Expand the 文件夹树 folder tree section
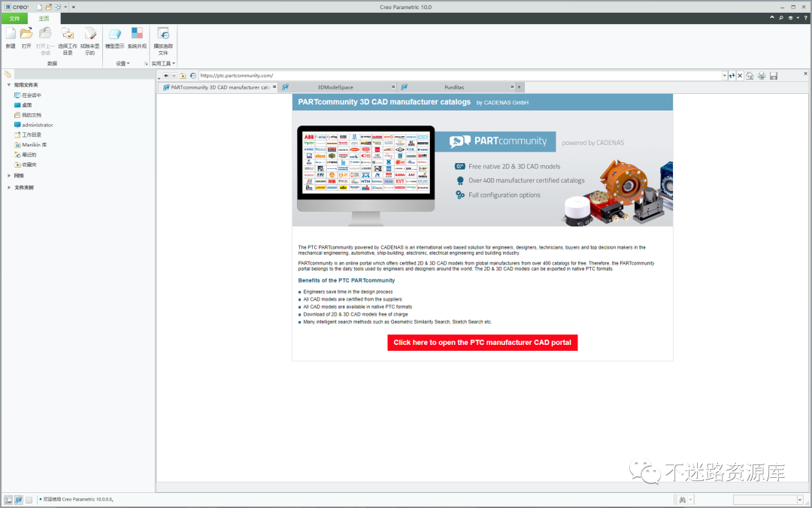812x508 pixels. point(9,187)
